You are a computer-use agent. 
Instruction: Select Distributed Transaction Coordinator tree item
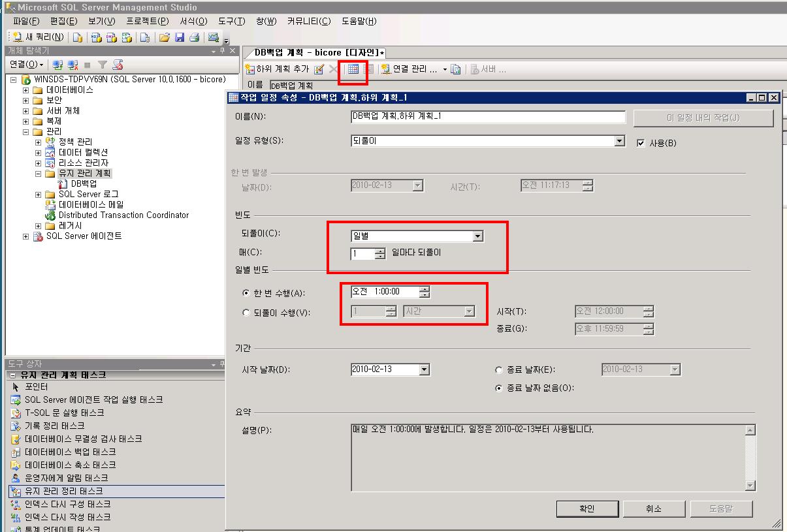[117, 215]
